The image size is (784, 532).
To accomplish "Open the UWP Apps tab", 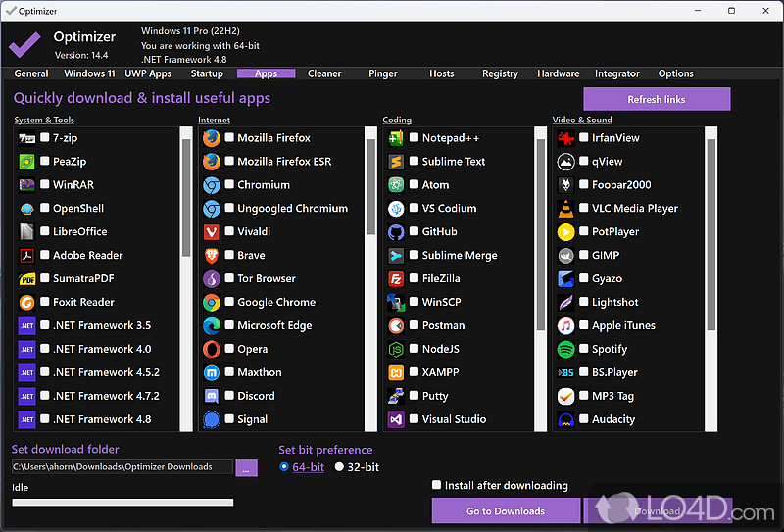I will (x=148, y=73).
